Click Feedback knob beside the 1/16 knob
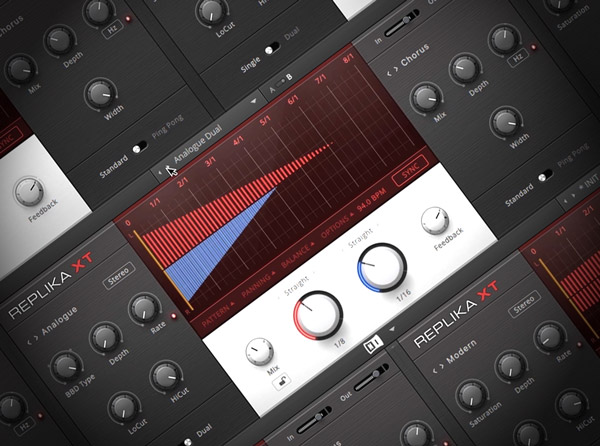The image size is (600, 446). coord(435,221)
